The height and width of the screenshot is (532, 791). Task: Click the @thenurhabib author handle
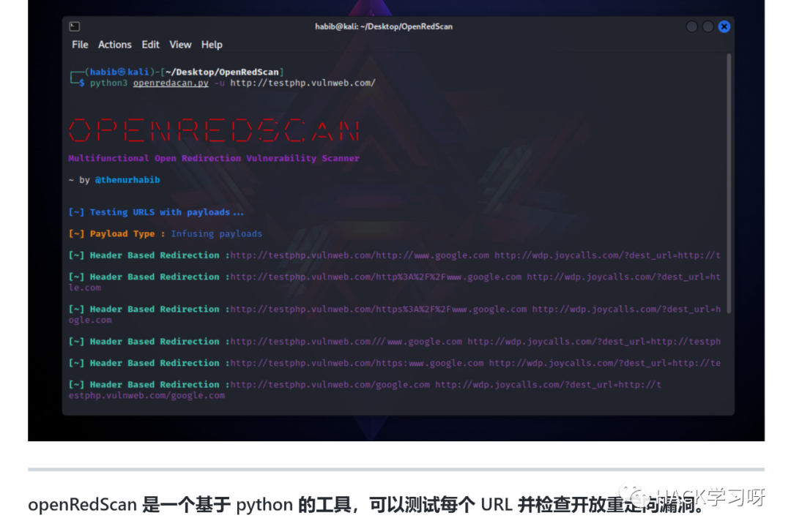(x=127, y=180)
